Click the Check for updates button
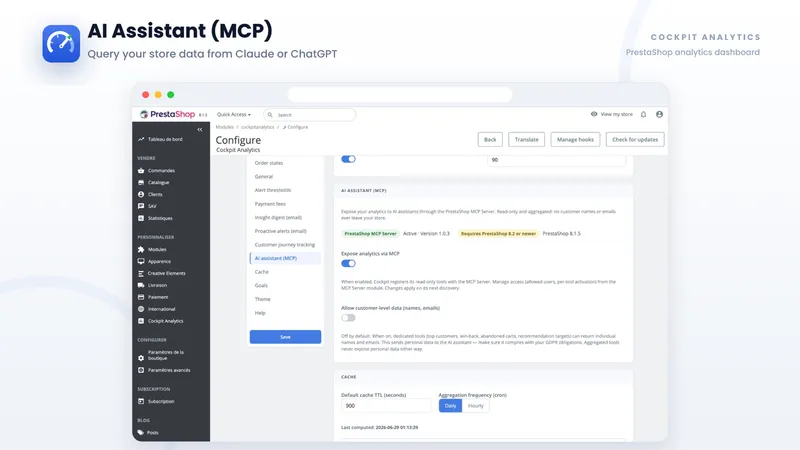800x450 pixels. click(x=635, y=139)
